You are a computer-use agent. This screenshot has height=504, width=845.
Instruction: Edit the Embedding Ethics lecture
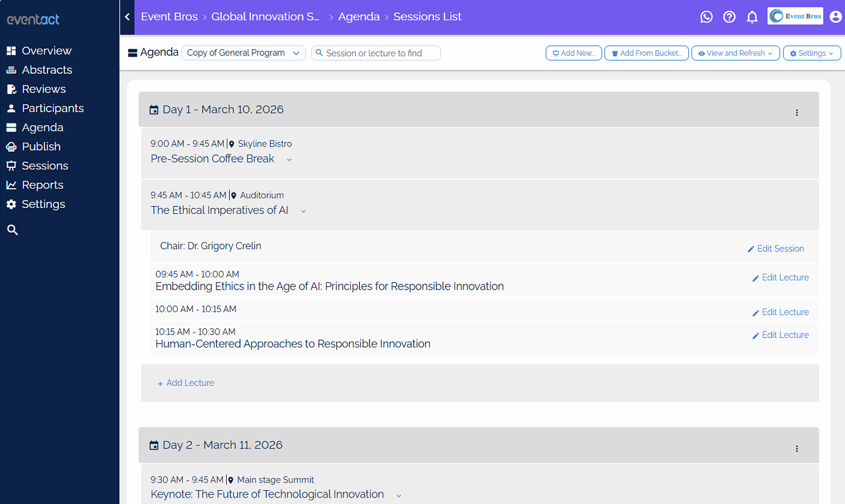click(x=780, y=277)
